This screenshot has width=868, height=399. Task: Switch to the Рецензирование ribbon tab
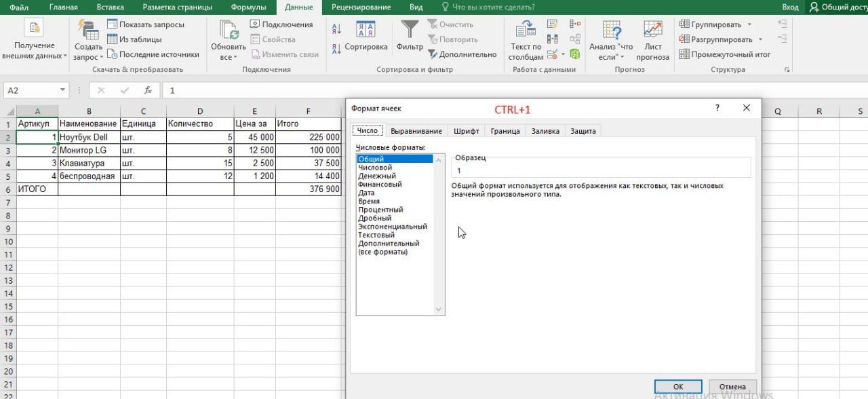click(361, 7)
